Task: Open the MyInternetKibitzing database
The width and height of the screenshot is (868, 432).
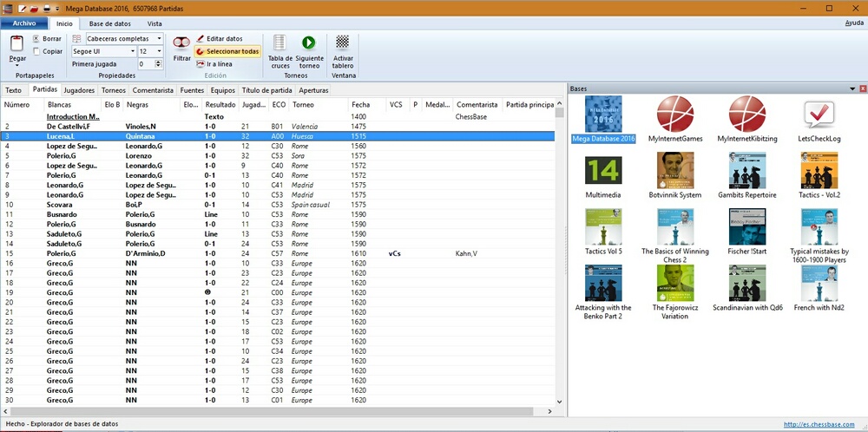Action: [x=746, y=114]
